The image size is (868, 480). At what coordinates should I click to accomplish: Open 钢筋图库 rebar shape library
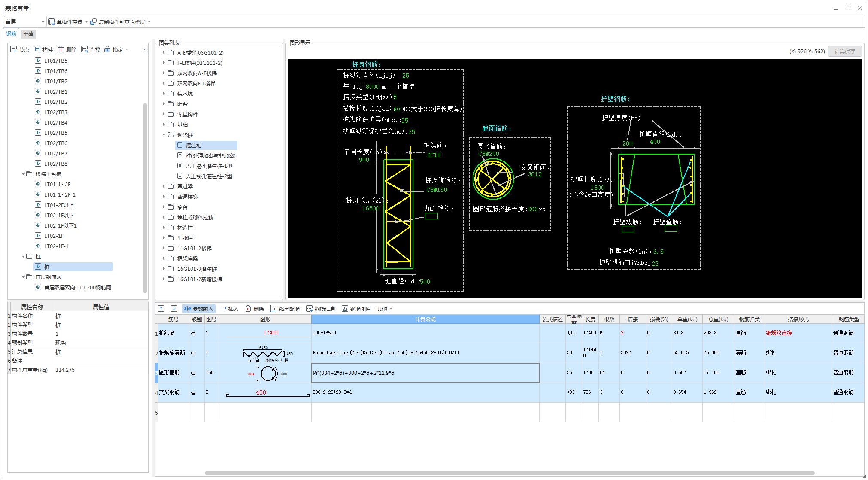tap(356, 309)
